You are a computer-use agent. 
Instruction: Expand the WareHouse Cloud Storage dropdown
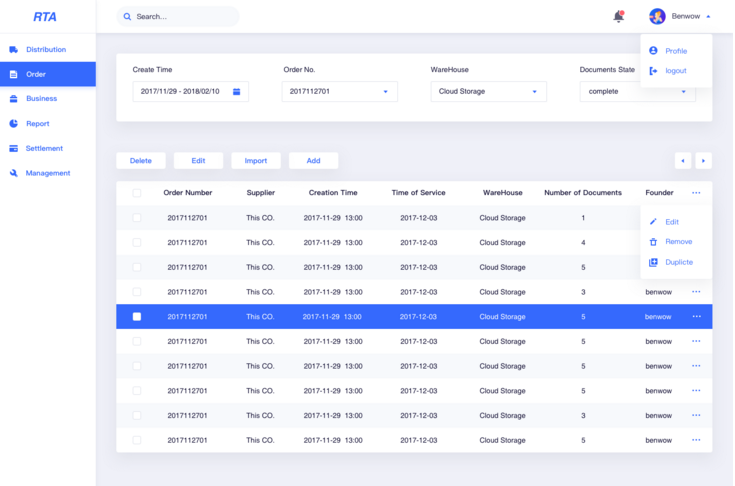point(534,91)
